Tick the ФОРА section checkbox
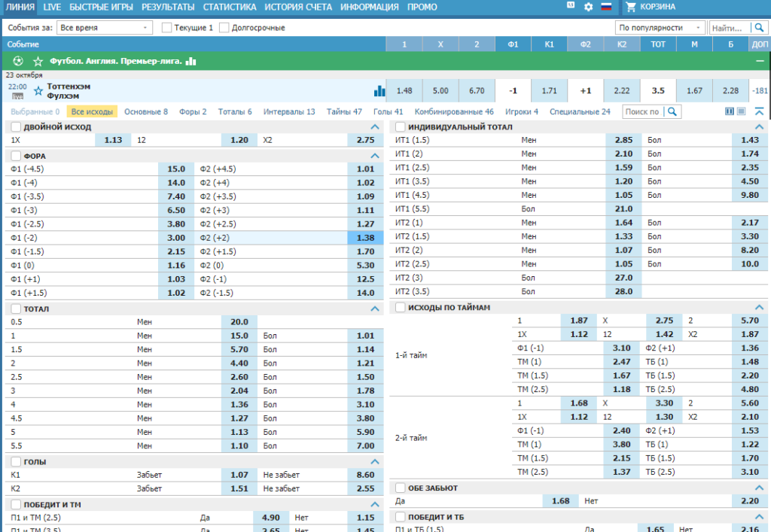This screenshot has height=532, width=771. tap(16, 156)
